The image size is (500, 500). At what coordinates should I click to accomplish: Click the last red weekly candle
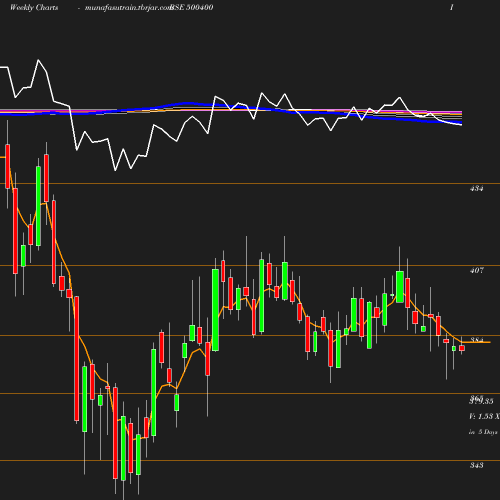coord(462,348)
